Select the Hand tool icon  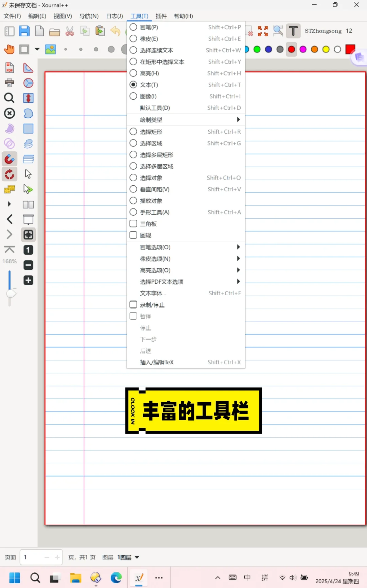(10, 49)
